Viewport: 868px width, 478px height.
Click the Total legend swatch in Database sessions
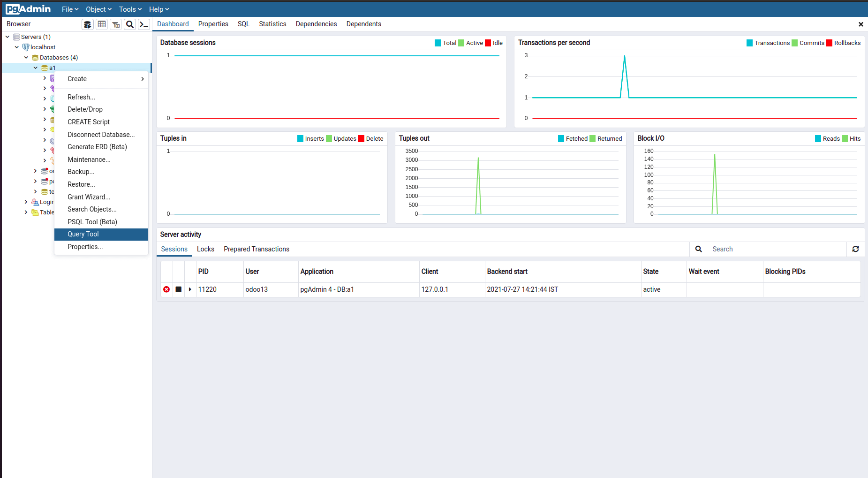(x=438, y=43)
